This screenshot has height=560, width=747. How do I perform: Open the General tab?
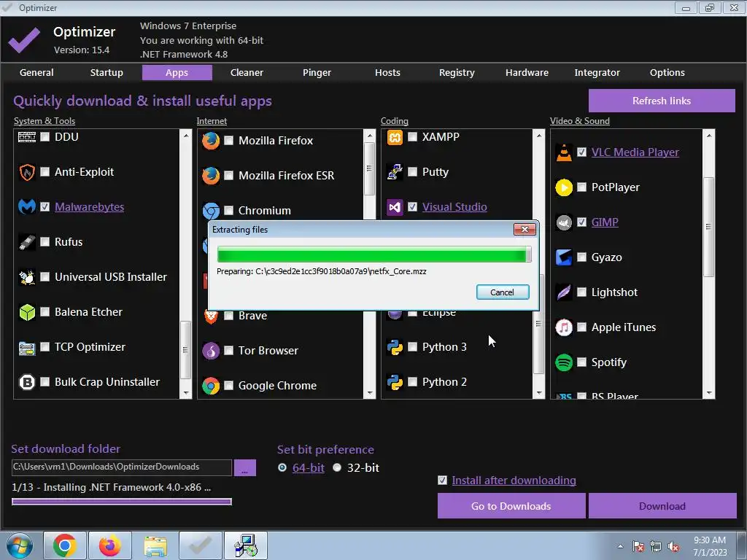point(36,72)
